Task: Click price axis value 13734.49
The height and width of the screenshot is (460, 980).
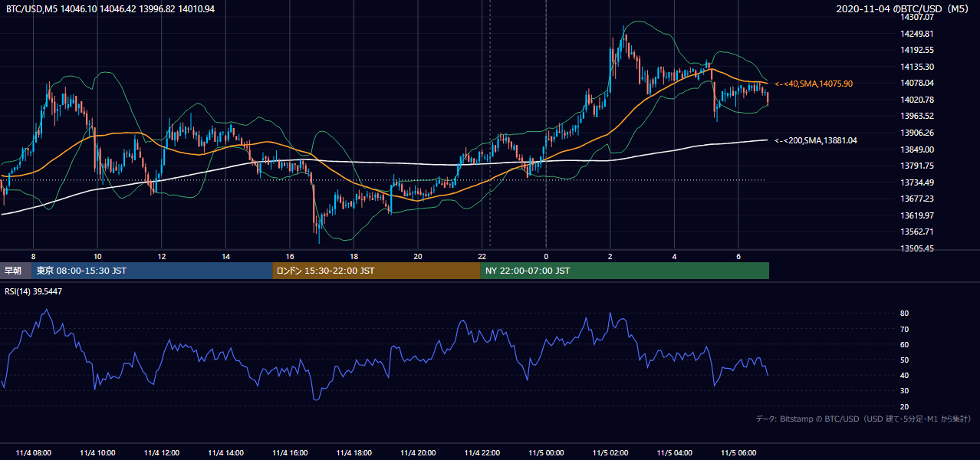Action: click(916, 182)
